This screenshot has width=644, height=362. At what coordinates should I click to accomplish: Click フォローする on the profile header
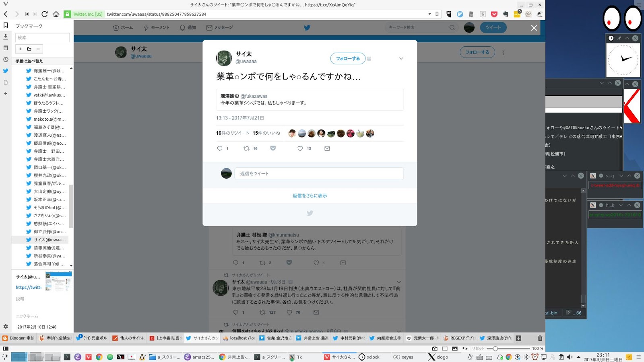(477, 52)
